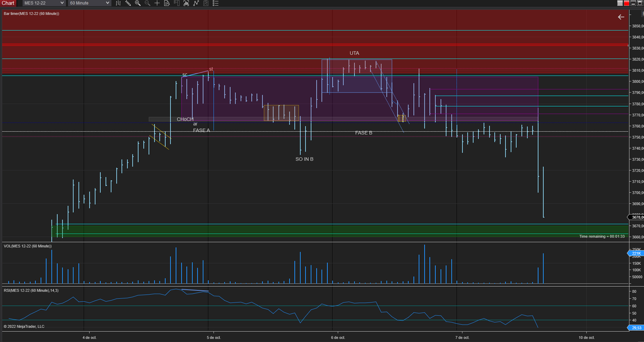
Task: Click the return-to-latest-bar arrow
Action: pyautogui.click(x=621, y=17)
